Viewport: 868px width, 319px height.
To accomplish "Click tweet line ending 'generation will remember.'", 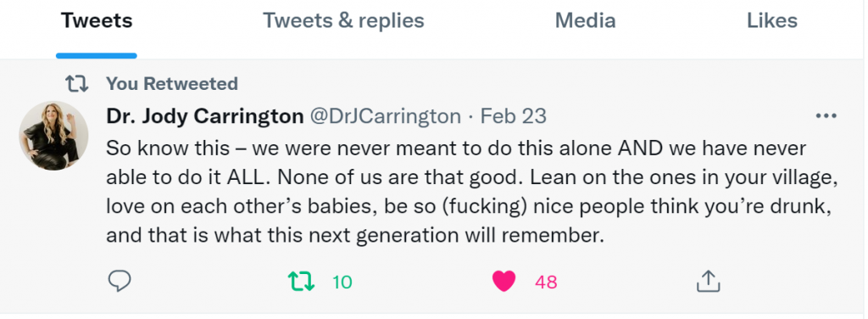I will pos(354,236).
